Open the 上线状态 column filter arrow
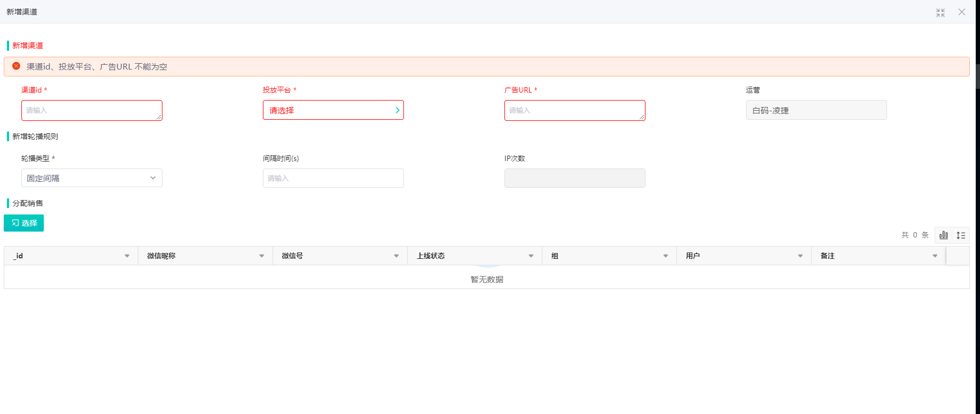The image size is (980, 414). click(531, 256)
